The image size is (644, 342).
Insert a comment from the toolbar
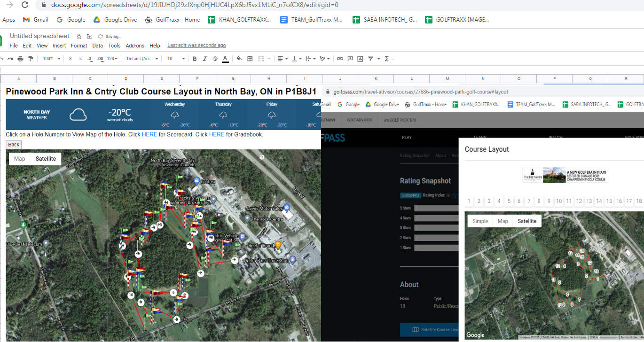click(350, 59)
